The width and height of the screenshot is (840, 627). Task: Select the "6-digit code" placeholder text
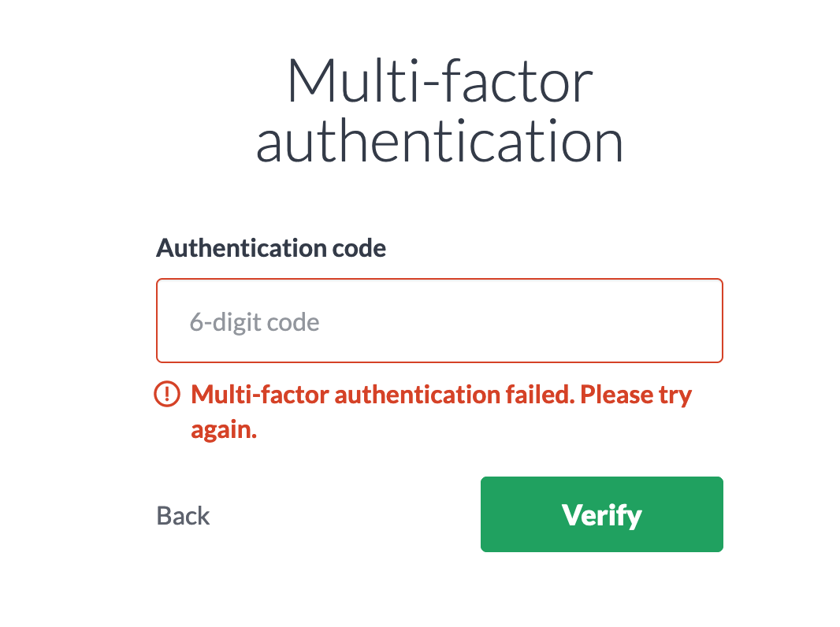click(x=255, y=322)
